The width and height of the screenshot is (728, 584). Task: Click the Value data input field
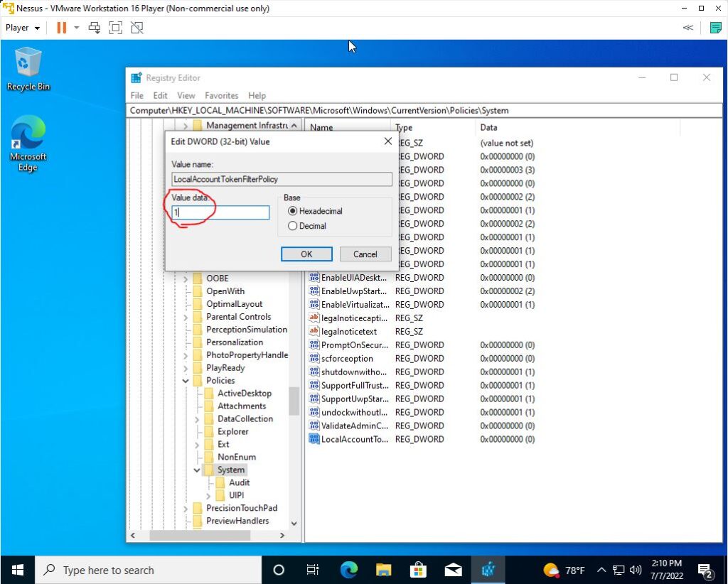[x=220, y=212]
